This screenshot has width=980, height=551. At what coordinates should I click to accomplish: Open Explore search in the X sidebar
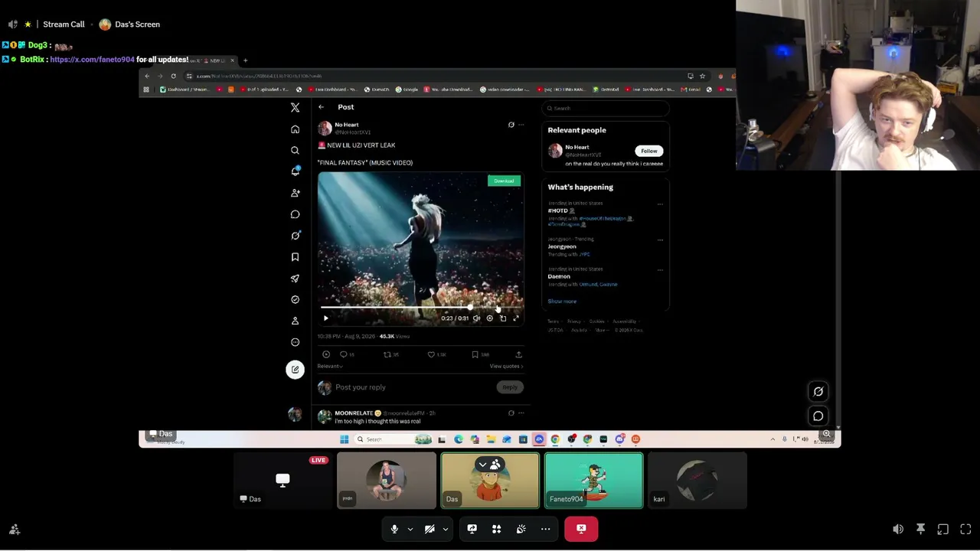coord(295,150)
